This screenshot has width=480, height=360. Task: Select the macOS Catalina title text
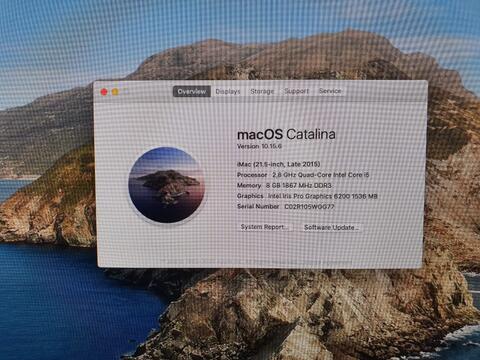coord(286,134)
